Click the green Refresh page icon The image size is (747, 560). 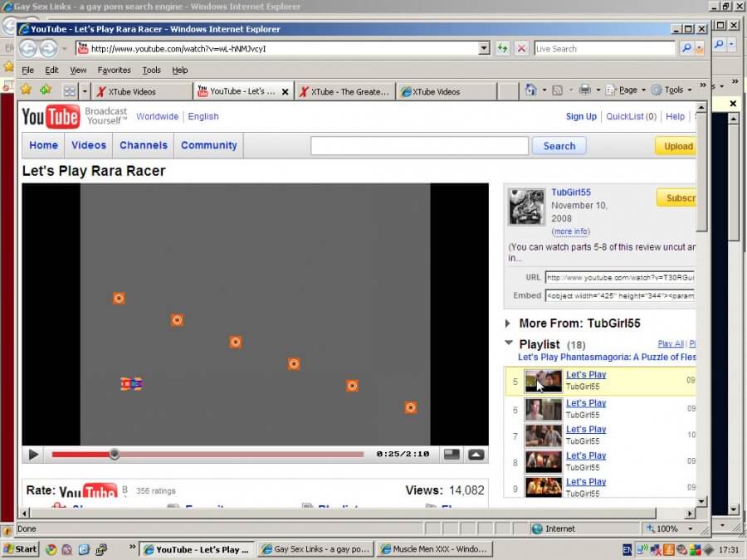(503, 49)
